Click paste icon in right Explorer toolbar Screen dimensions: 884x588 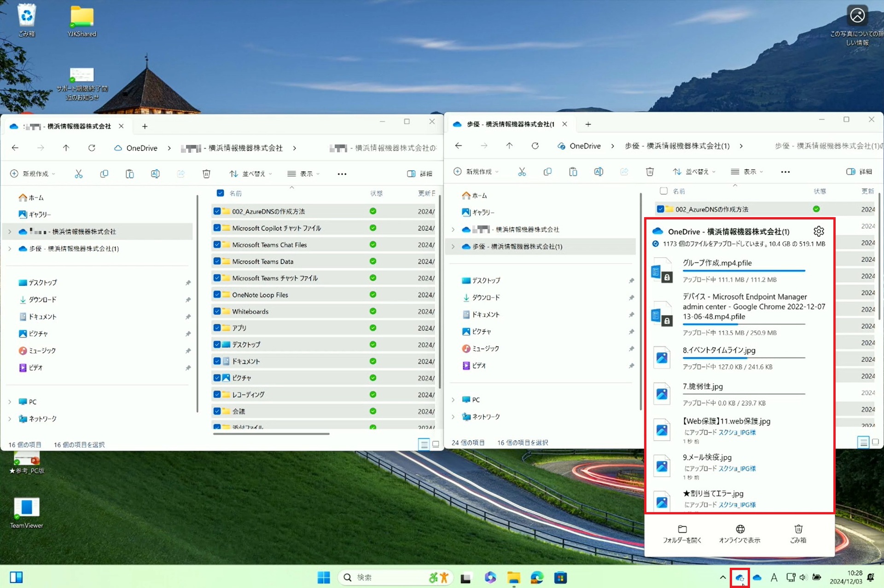pos(573,172)
